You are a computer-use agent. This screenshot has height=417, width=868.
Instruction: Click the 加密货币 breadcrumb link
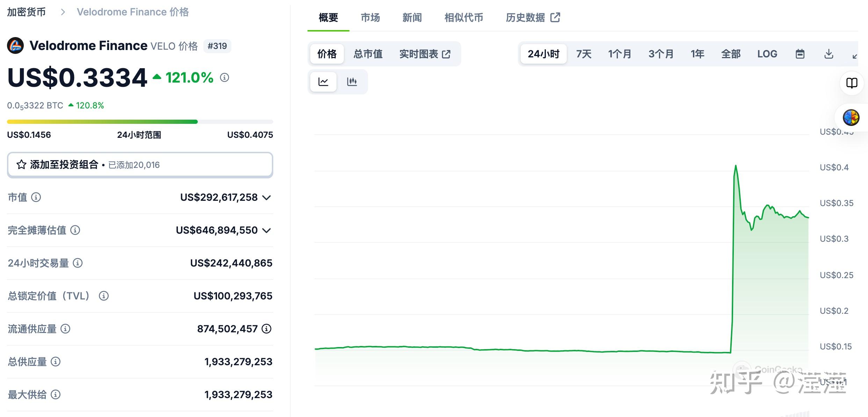26,12
